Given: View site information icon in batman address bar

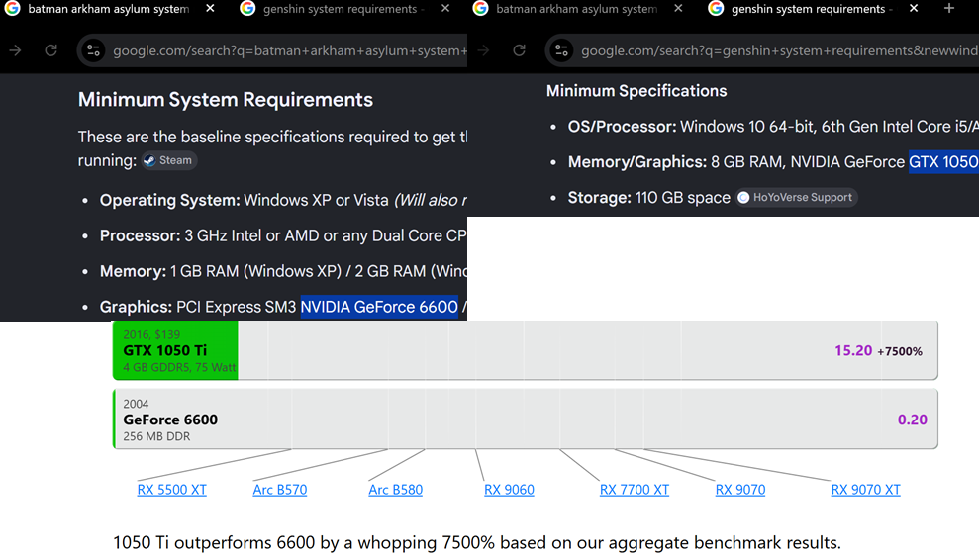Looking at the screenshot, I should click(x=94, y=50).
